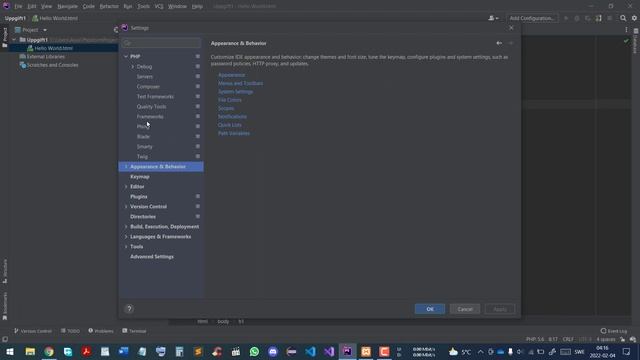The image size is (640, 360).
Task: Open the Database tool window strip
Action: [636, 41]
